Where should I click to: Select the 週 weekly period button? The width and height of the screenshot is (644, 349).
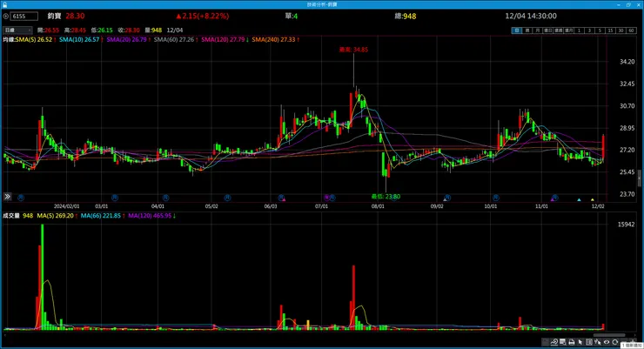coord(527,30)
